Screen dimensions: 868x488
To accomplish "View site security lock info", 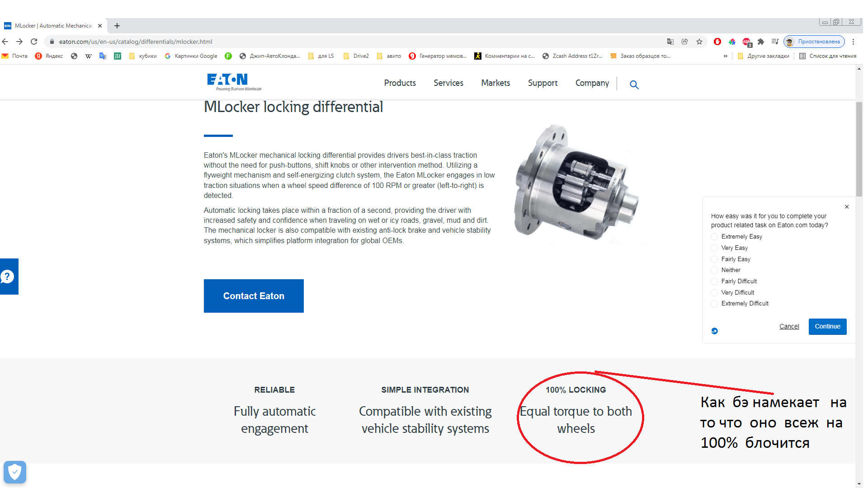I will [52, 42].
